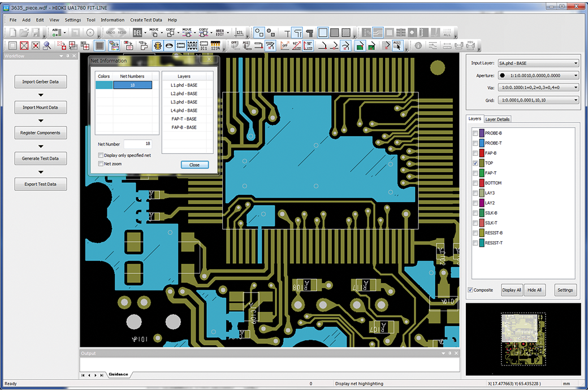
Task: Click the BOTTOM layer red color swatch
Action: 482,183
